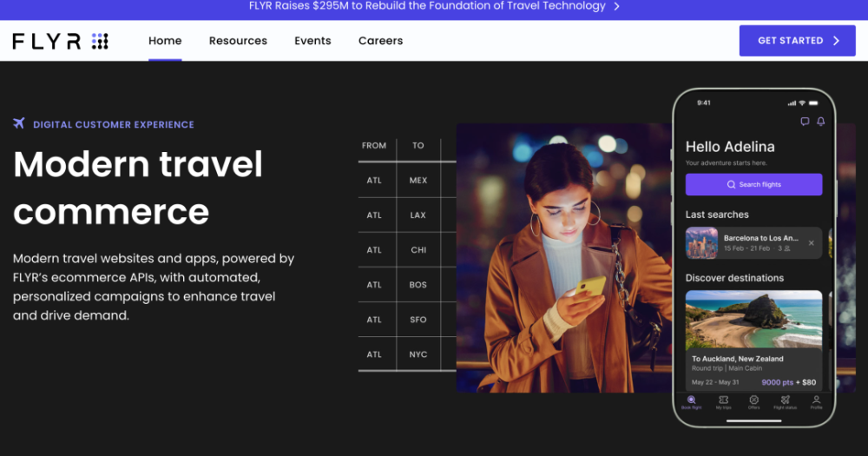This screenshot has height=456, width=868.
Task: Click the photo of woman with phone
Action: click(x=563, y=258)
